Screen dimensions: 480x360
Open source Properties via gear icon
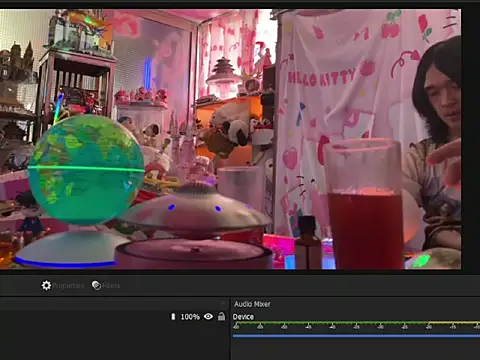point(46,285)
